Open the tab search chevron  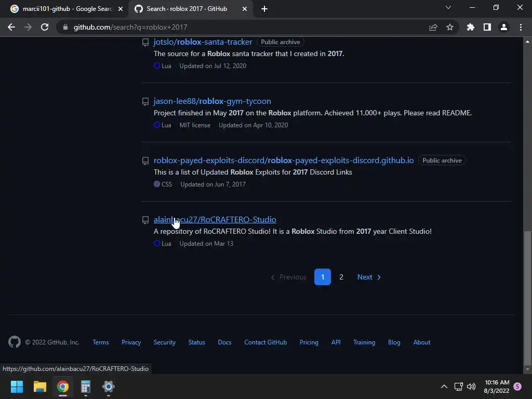click(448, 7)
